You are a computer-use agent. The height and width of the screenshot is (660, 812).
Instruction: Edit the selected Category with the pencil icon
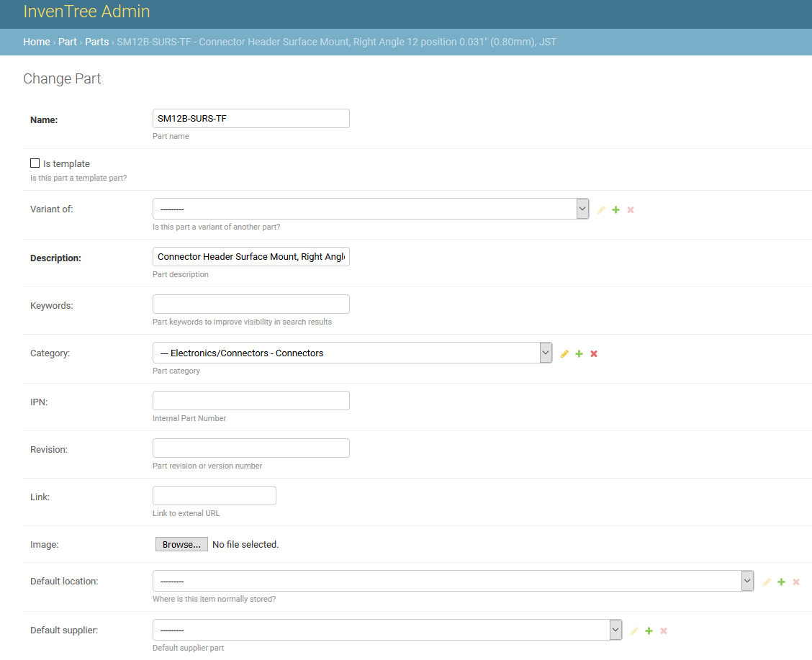pos(564,353)
